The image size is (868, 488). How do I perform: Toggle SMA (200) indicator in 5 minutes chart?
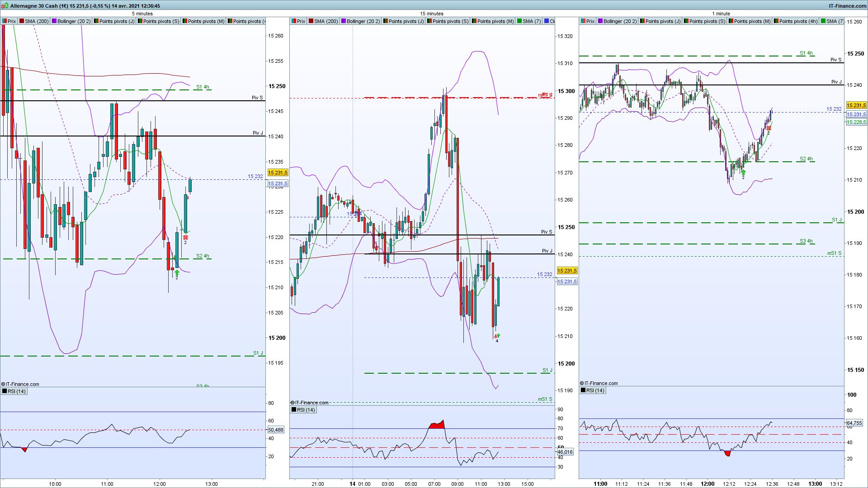(x=34, y=21)
